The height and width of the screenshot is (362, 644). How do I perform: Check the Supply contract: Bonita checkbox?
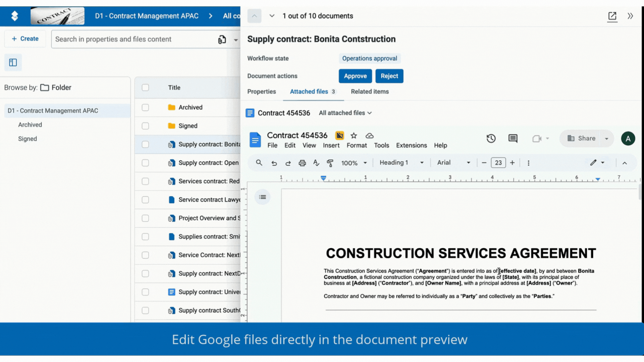point(145,144)
